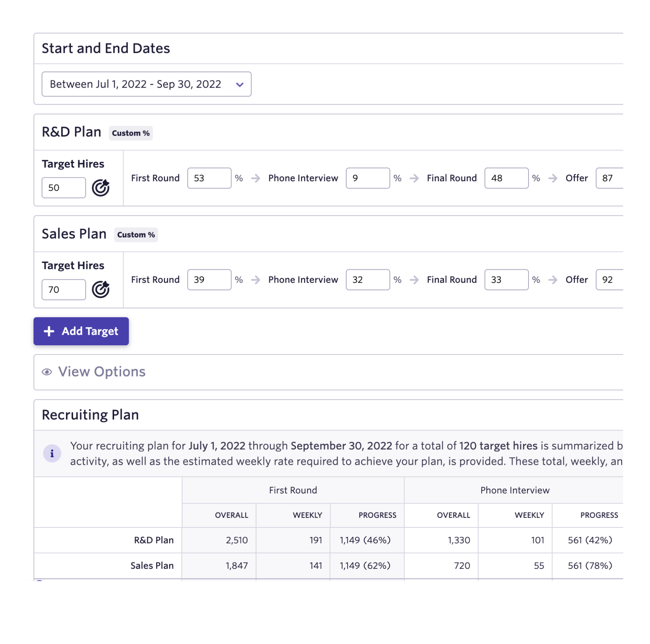Screen dimensions: 650x644
Task: Click the info icon in the Recruiting Plan section
Action: pos(53,453)
